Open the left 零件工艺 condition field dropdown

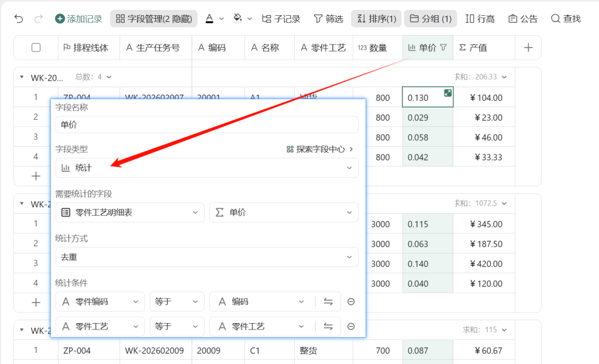(x=100, y=327)
